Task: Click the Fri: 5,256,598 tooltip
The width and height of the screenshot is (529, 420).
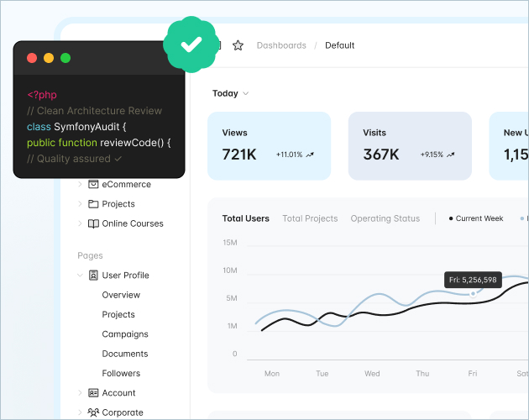Action: pos(473,280)
